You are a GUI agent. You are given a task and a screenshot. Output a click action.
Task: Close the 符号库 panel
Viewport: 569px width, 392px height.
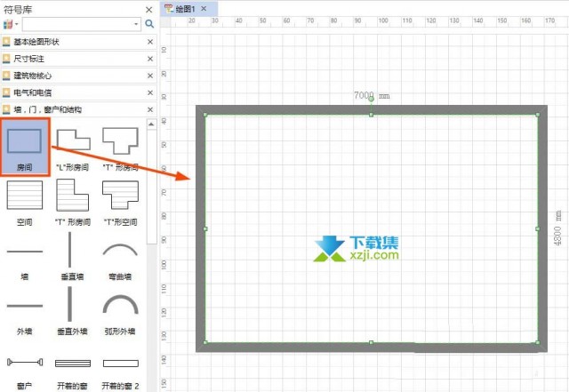(148, 10)
